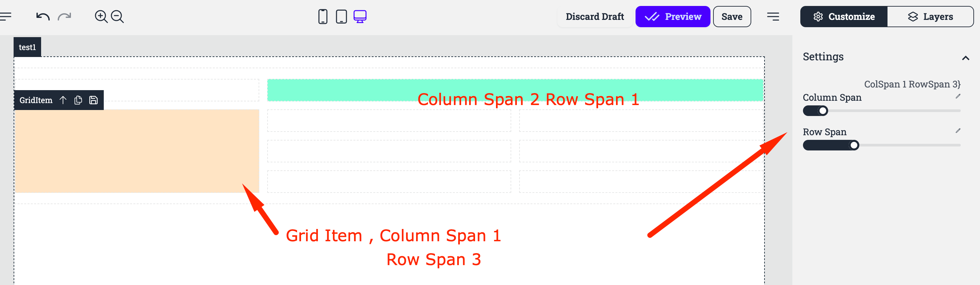This screenshot has width=980, height=285.
Task: Zoom in with magnifier plus icon
Action: pyautogui.click(x=101, y=17)
